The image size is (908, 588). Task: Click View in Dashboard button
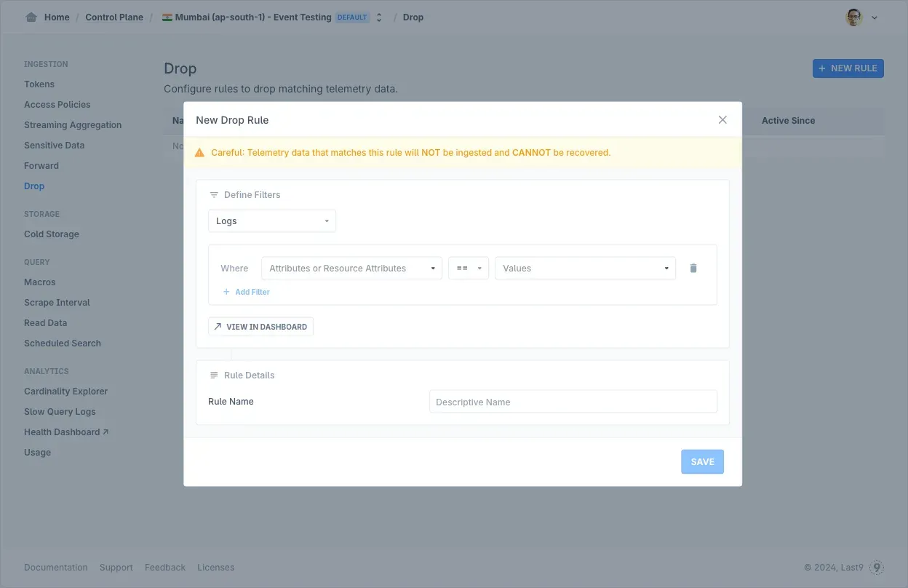260,327
